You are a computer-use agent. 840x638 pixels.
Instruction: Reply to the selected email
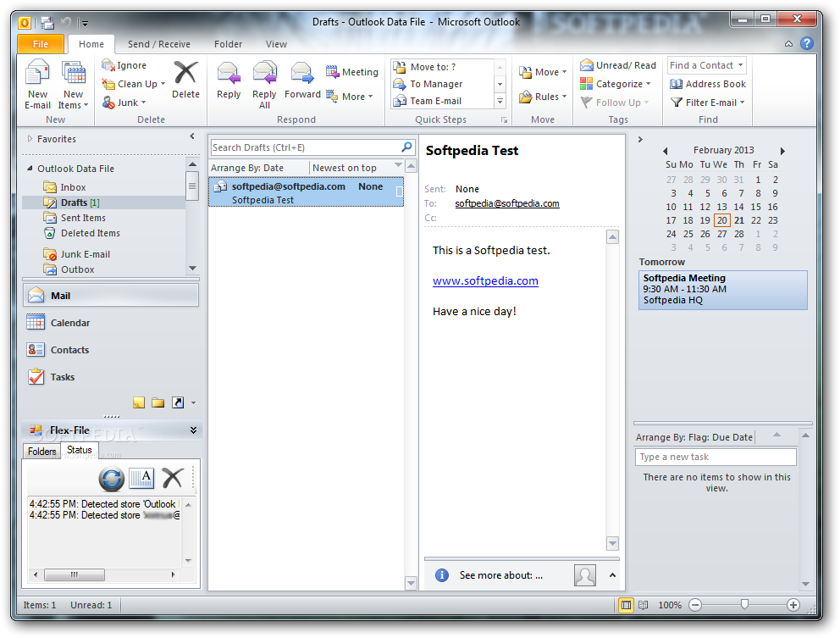(x=229, y=80)
